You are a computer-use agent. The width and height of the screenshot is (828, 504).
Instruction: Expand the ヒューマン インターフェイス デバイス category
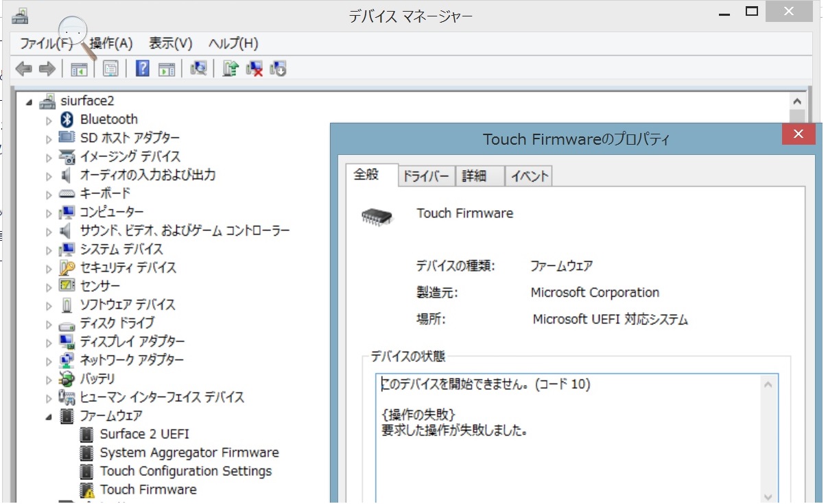[49, 398]
